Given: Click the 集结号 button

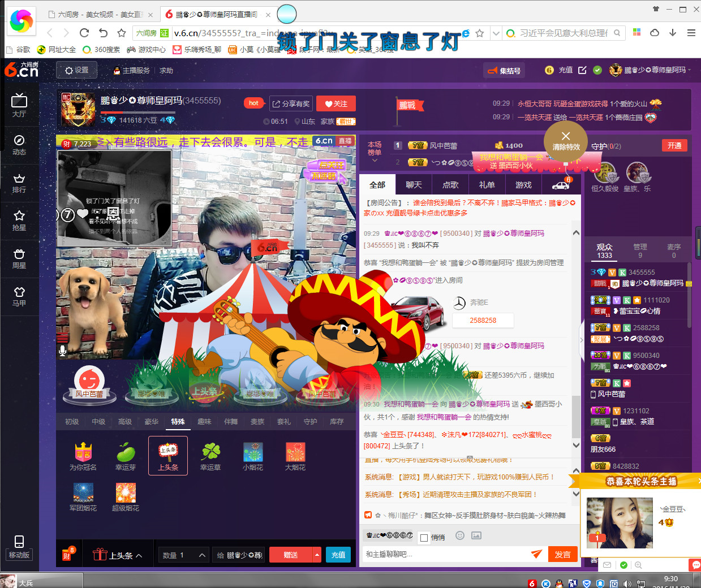Looking at the screenshot, I should point(504,71).
